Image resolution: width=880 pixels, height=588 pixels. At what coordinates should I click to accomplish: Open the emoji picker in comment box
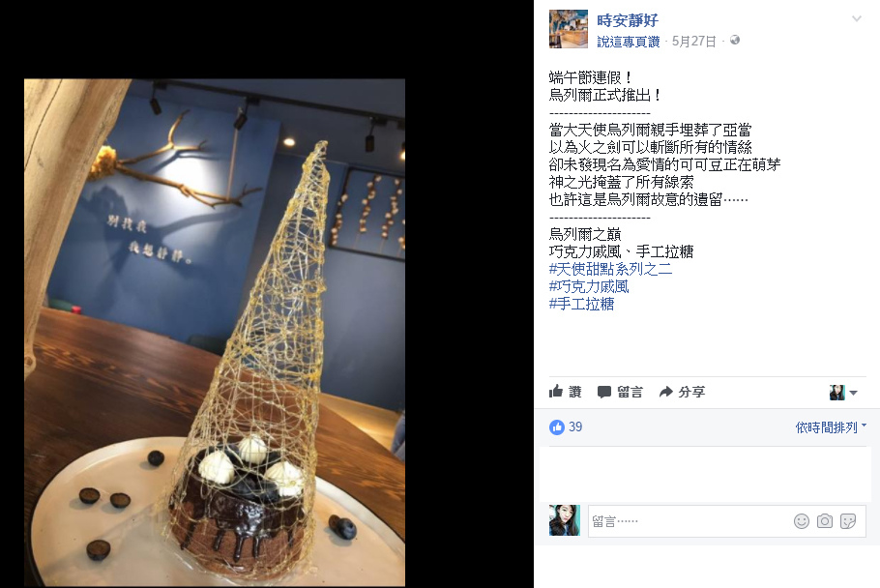coord(802,521)
